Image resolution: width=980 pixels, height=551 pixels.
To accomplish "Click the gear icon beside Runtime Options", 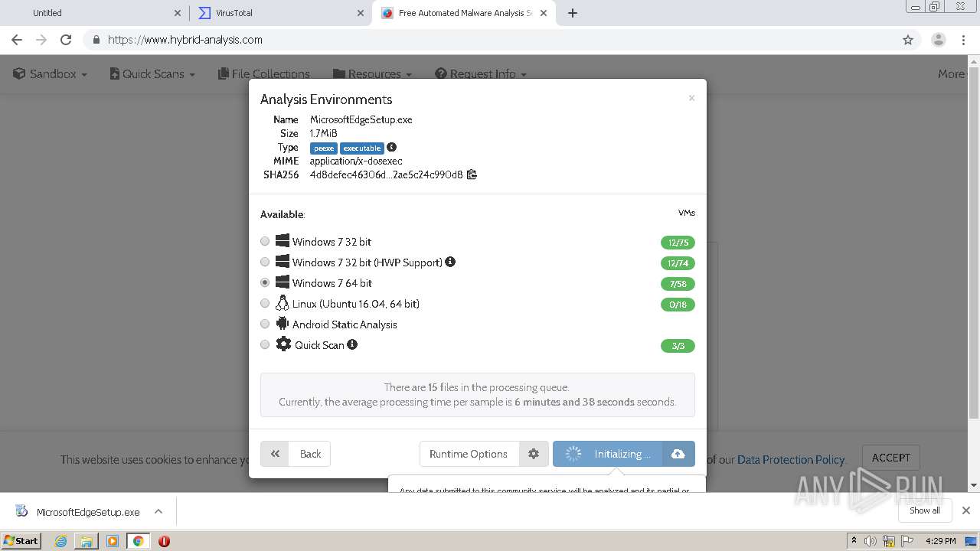I will pos(534,454).
